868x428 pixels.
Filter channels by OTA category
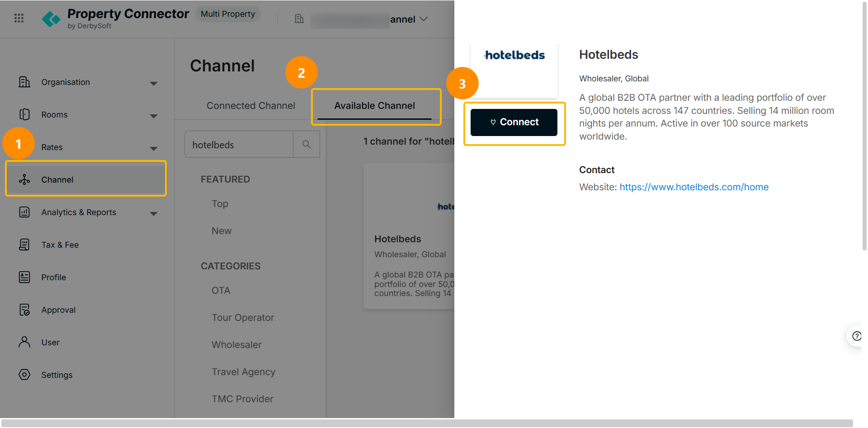[x=221, y=291]
